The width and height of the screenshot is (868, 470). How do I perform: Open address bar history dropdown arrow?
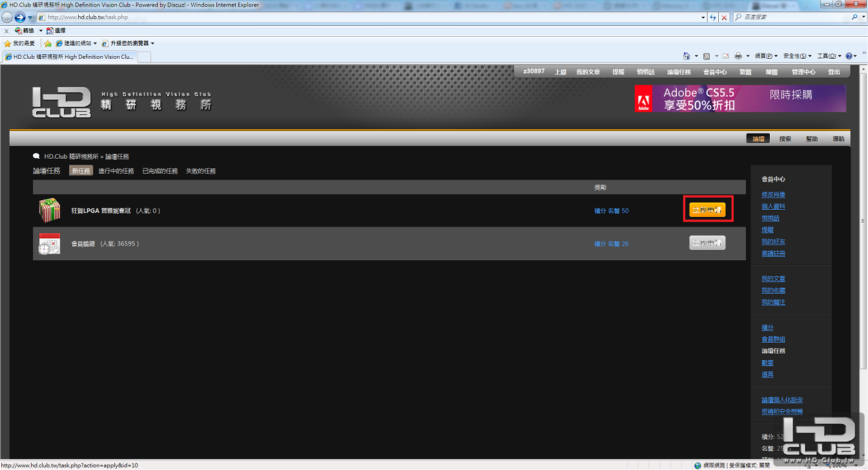703,17
